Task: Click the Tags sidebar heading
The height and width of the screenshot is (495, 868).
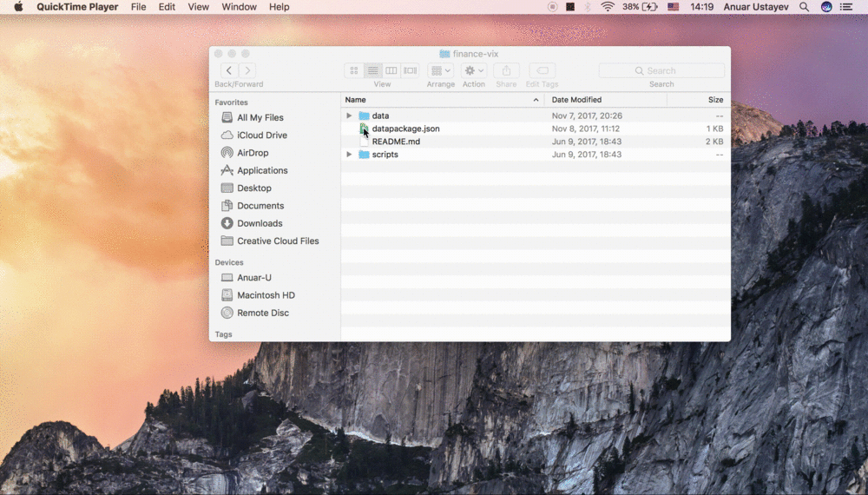Action: point(224,334)
